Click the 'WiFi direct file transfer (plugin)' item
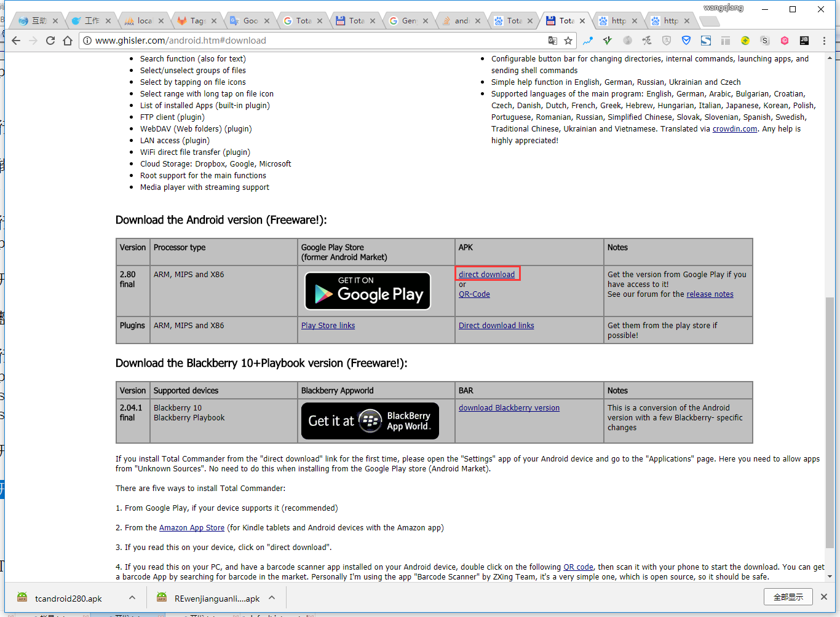This screenshot has width=840, height=617. [x=195, y=152]
